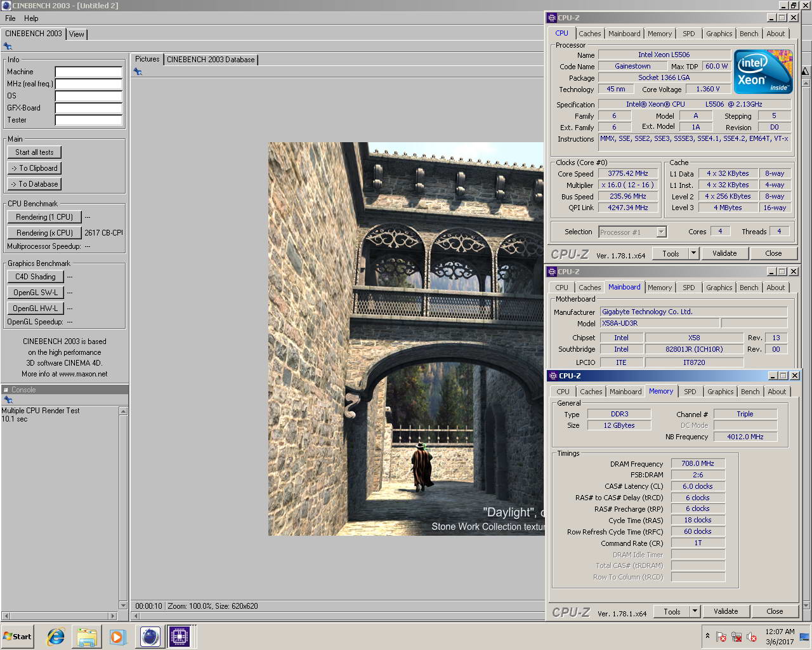This screenshot has height=650, width=812.
Task: Click the pin icon under Pictures tab
Action: 138,71
